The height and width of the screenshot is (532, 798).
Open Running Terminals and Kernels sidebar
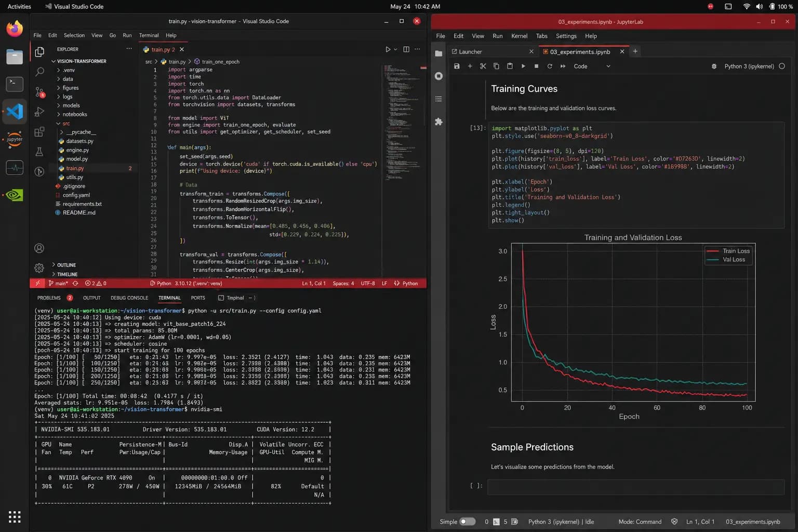[x=438, y=76]
